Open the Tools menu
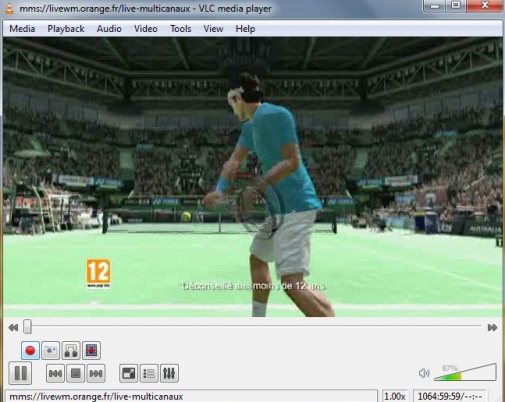This screenshot has height=402, width=505. pyautogui.click(x=181, y=29)
